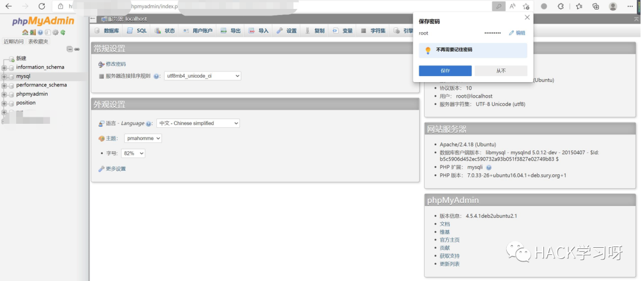The width and height of the screenshot is (644, 281).
Task: Open the 近期访问 recent tables tab
Action: (x=14, y=42)
